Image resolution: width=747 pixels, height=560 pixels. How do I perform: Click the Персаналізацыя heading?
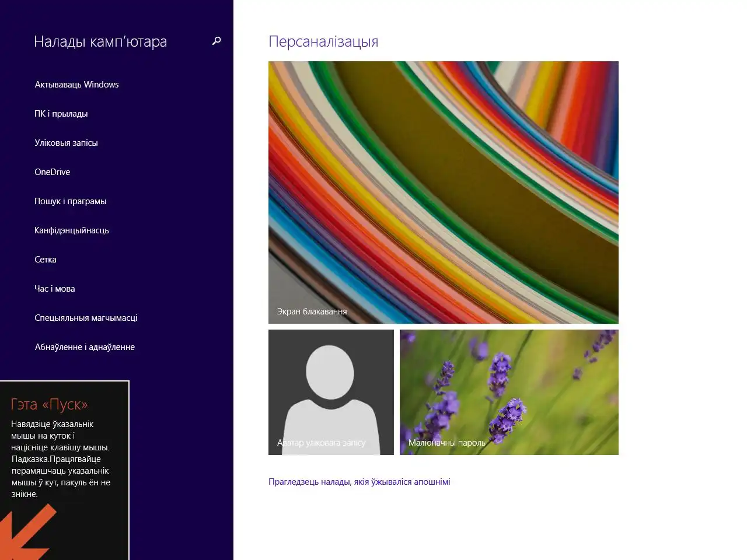pyautogui.click(x=323, y=41)
